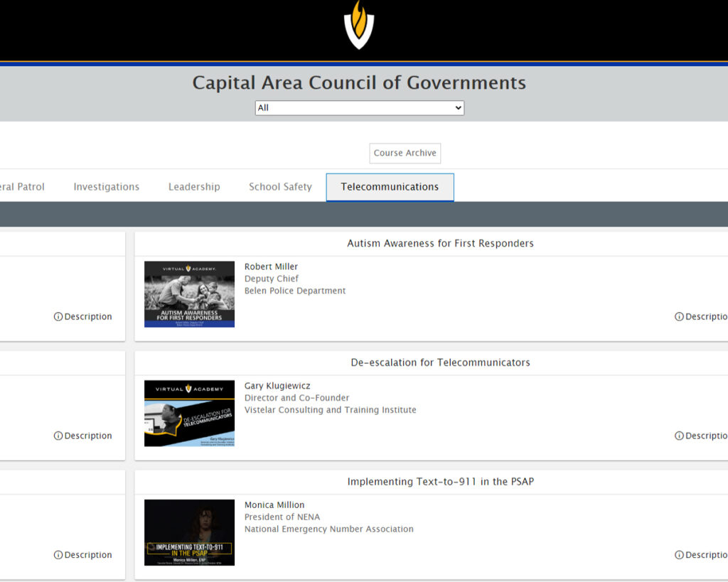Switch to the partially visible Patrol tab
This screenshot has width=728, height=582.
(22, 187)
